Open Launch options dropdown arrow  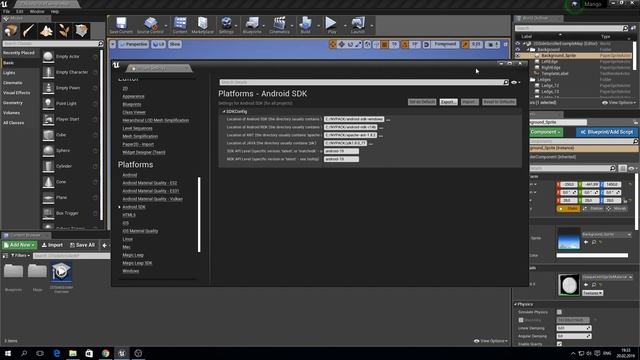point(371,26)
